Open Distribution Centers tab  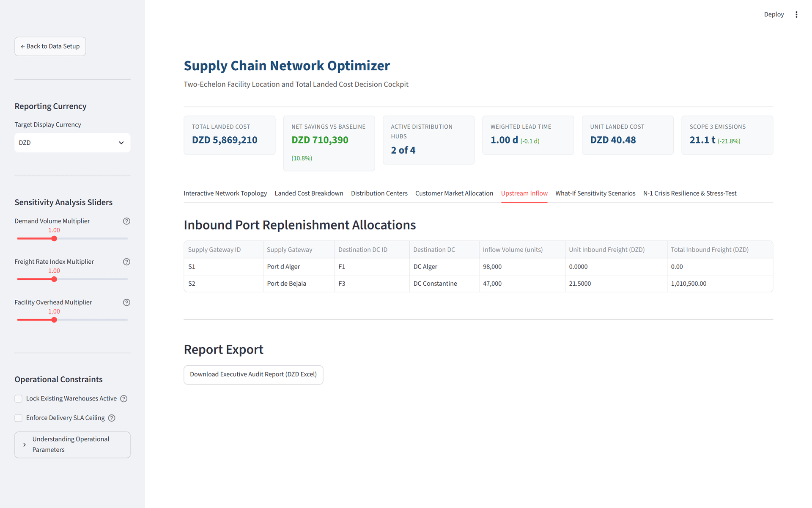tap(379, 193)
